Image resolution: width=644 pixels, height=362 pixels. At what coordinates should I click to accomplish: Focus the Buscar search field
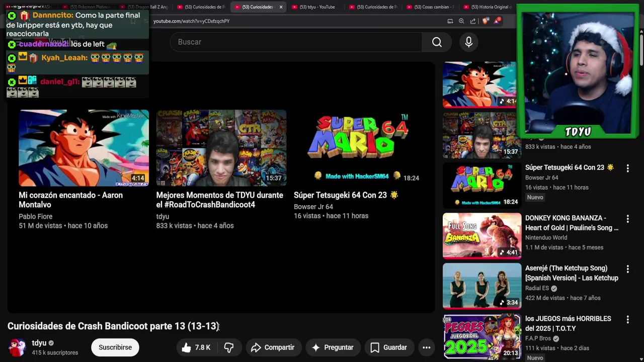pyautogui.click(x=297, y=42)
